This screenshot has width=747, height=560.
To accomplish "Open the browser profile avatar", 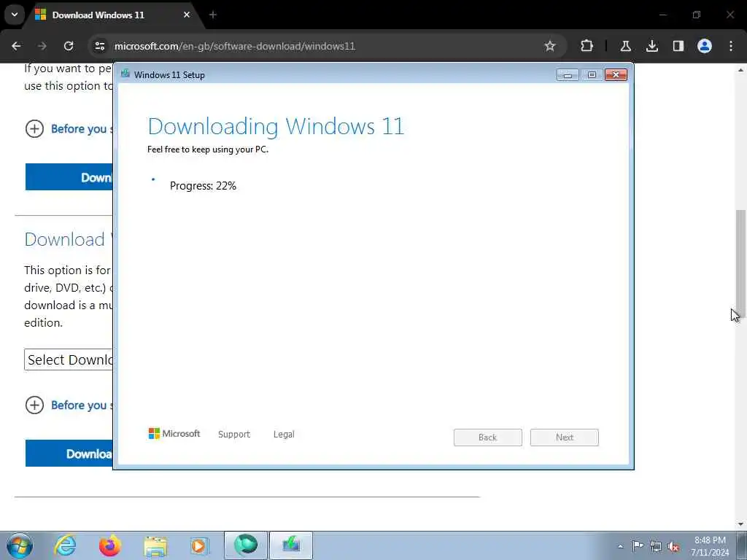I will [x=705, y=46].
